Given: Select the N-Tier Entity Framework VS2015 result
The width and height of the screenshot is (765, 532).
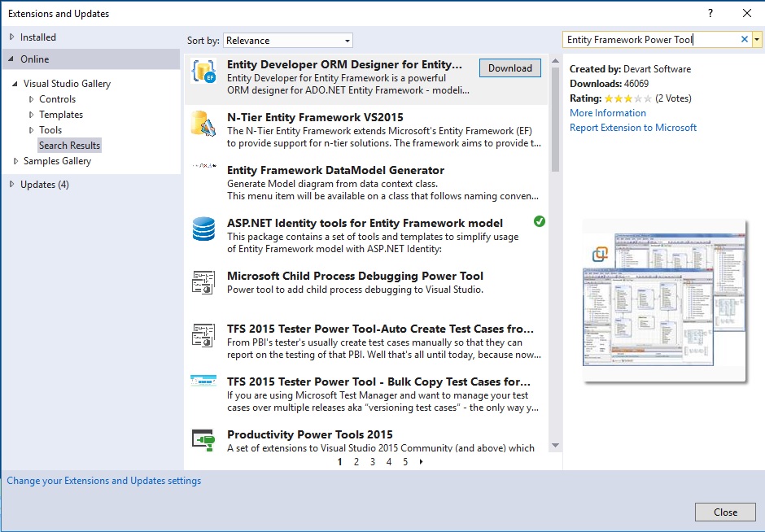Looking at the screenshot, I should [x=366, y=129].
